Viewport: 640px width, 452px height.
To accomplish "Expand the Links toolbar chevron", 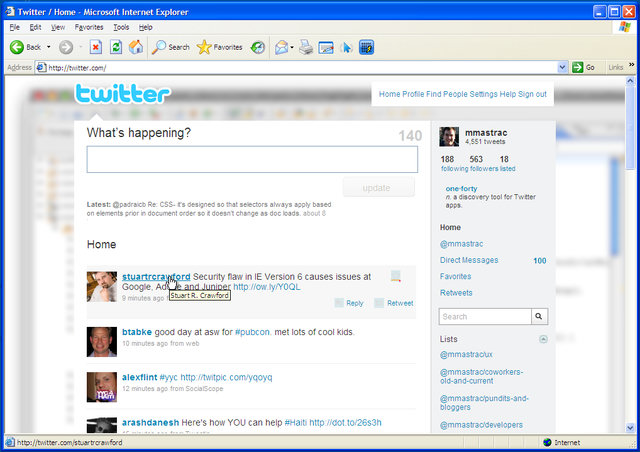I will tap(631, 65).
